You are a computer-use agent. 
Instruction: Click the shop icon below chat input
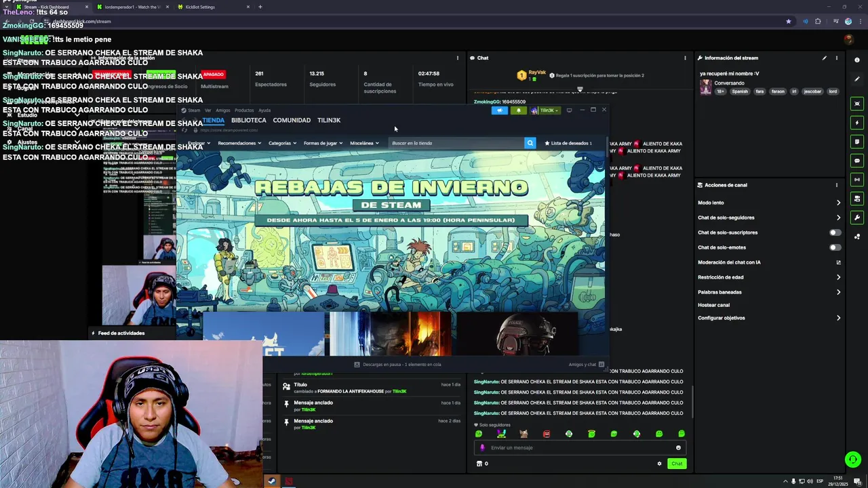point(479,464)
